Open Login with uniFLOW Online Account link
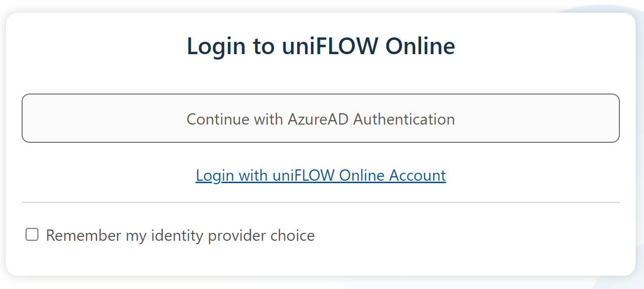The width and height of the screenshot is (644, 289). 320,175
